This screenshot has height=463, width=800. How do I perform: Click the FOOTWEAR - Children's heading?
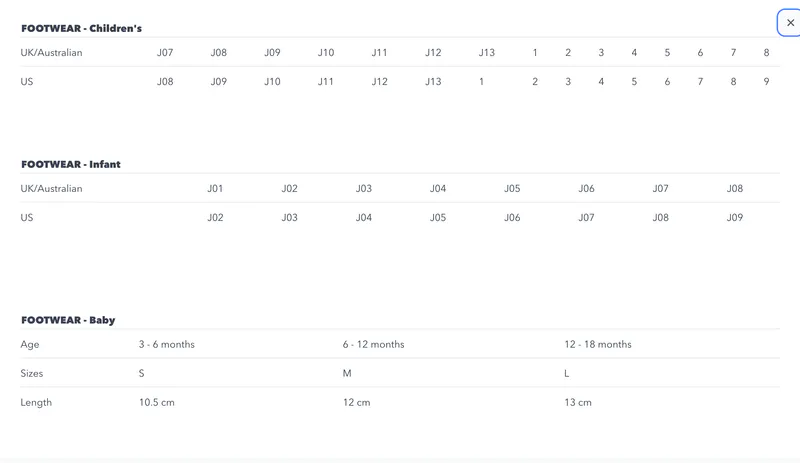[x=81, y=29]
